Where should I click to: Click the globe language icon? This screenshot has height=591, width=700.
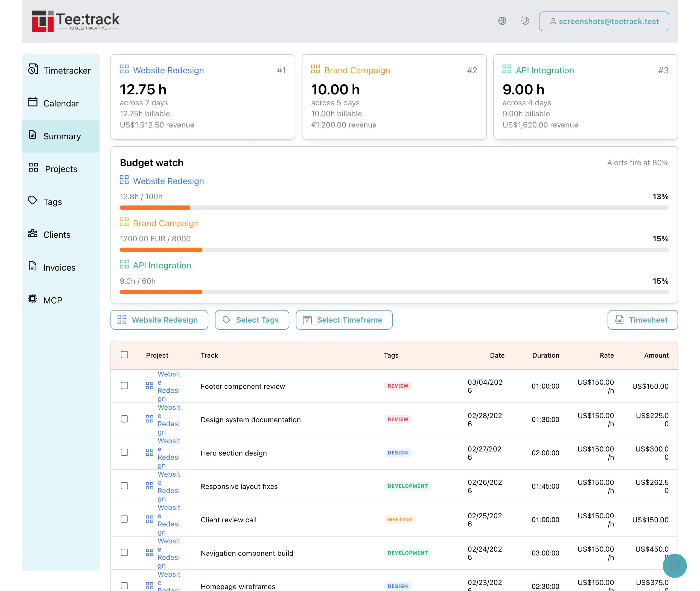click(x=502, y=21)
